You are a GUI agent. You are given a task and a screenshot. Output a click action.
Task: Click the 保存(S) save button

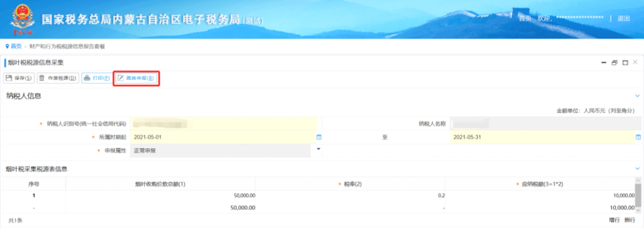click(x=19, y=78)
